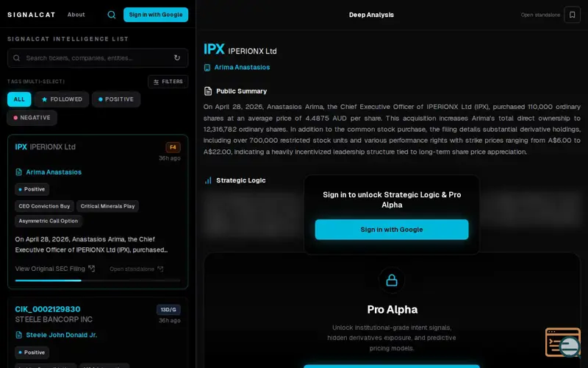Refresh the list with the reload icon
588x368 pixels.
click(x=177, y=58)
